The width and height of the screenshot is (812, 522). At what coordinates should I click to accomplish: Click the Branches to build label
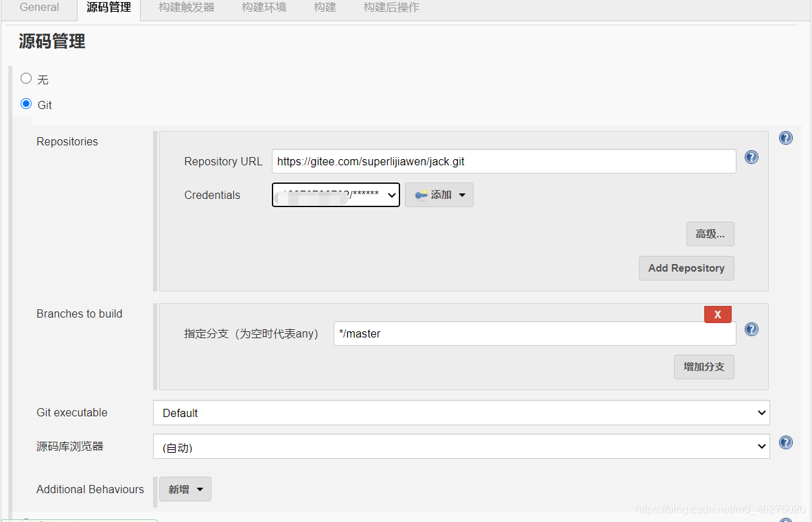79,314
